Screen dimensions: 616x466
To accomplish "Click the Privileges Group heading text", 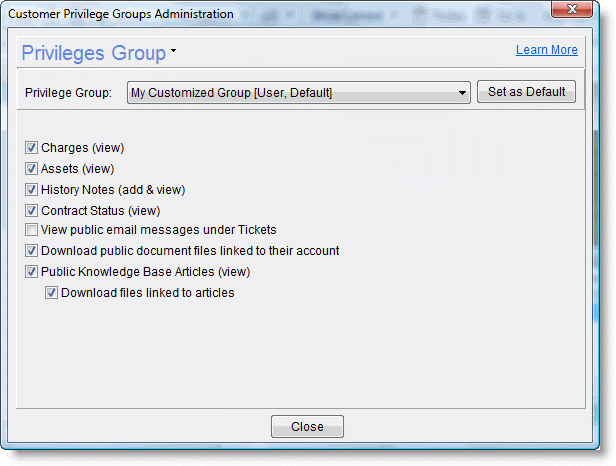I will (93, 53).
